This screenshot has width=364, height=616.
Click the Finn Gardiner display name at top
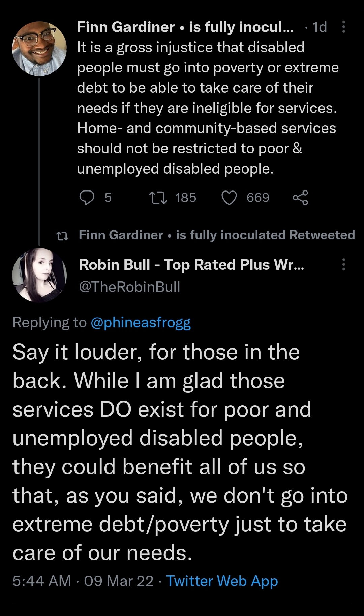click(x=126, y=27)
